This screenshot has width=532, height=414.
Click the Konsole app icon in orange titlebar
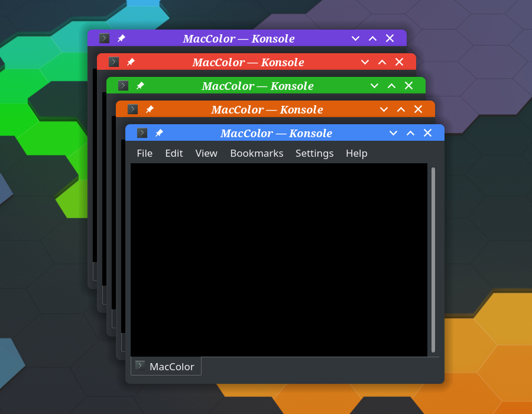click(x=132, y=109)
